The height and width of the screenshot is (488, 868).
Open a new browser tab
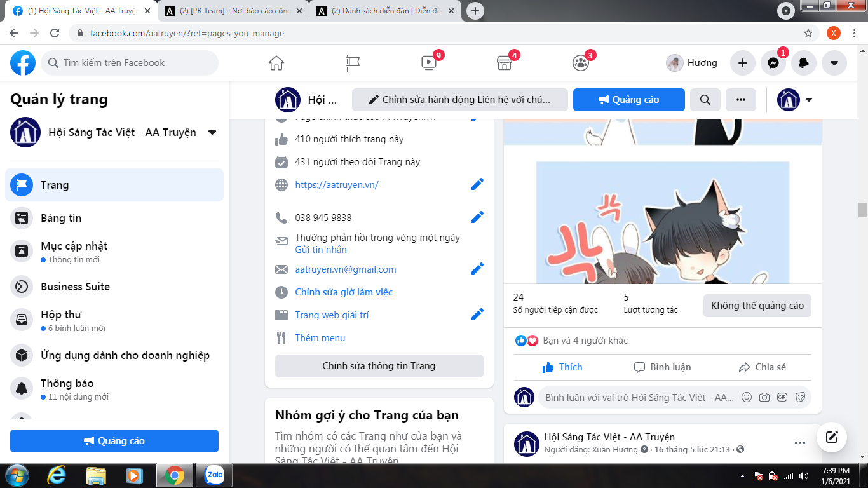click(x=475, y=11)
